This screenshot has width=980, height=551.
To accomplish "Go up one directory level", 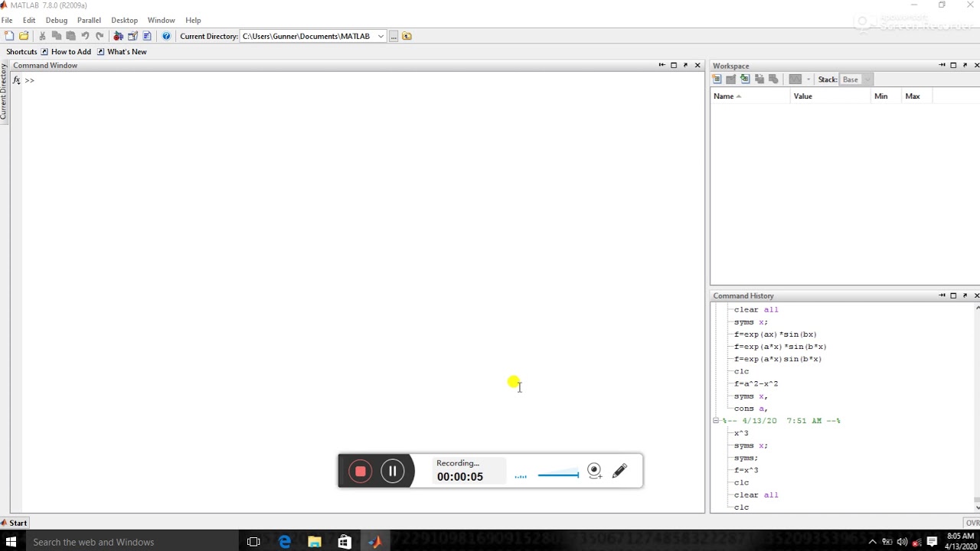I will [x=407, y=36].
